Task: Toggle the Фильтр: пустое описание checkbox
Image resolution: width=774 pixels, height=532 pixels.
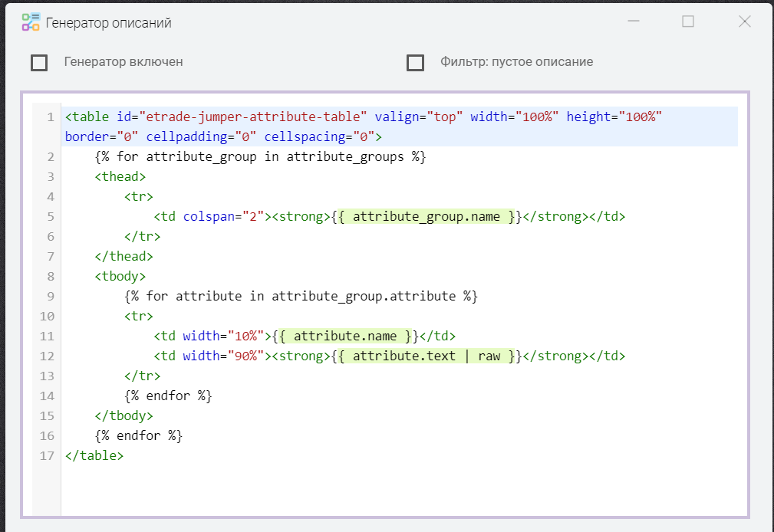Action: tap(415, 63)
